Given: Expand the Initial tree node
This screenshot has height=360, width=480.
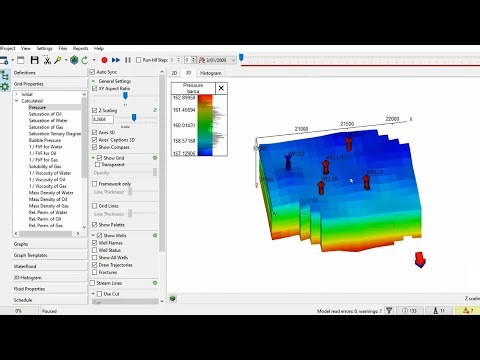Looking at the screenshot, I should [x=16, y=94].
